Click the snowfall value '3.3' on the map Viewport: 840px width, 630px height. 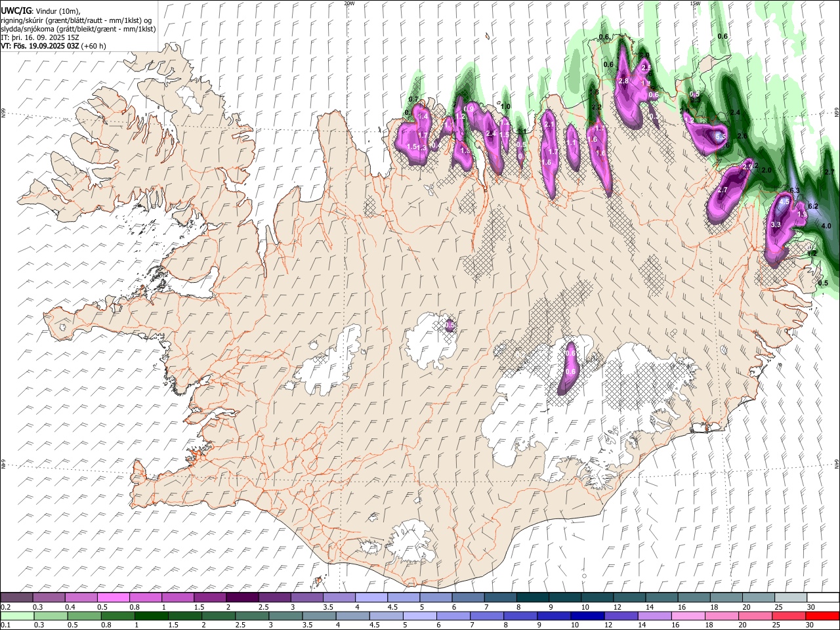(x=775, y=224)
